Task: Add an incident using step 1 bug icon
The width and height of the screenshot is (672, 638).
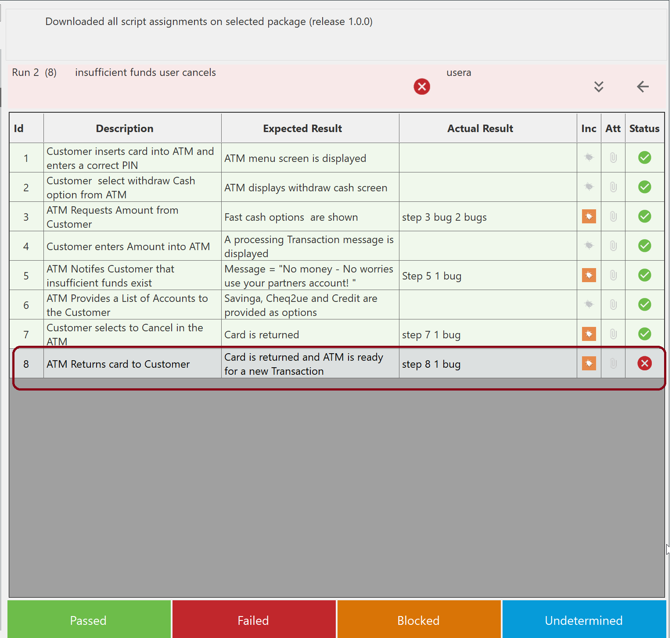Action: 589,157
